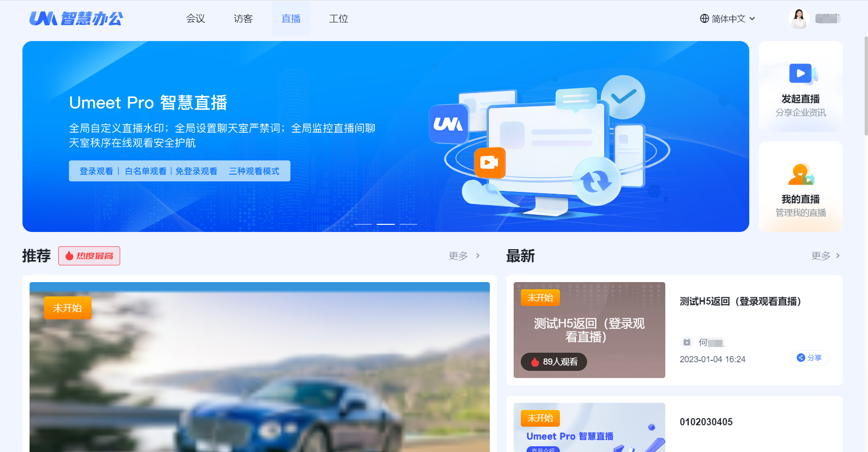Screen dimensions: 868x452
Task: Select the third banner carousel indicator
Action: (409, 224)
